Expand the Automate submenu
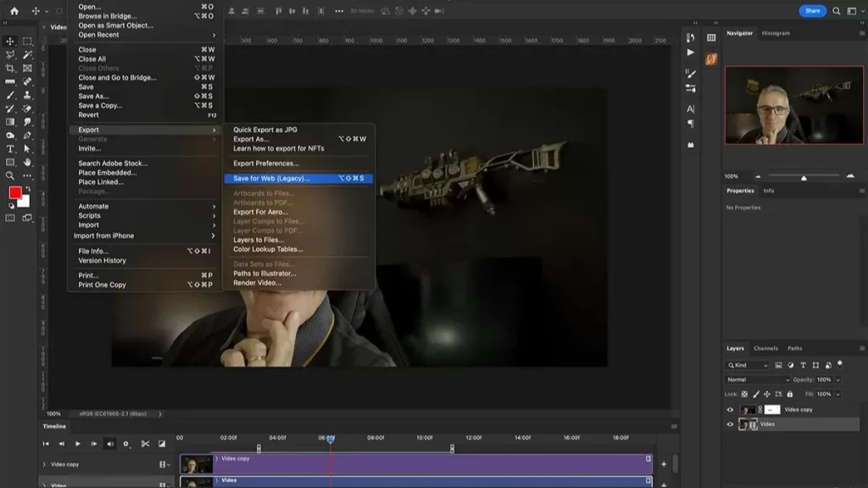The height and width of the screenshot is (488, 868). tap(146, 207)
